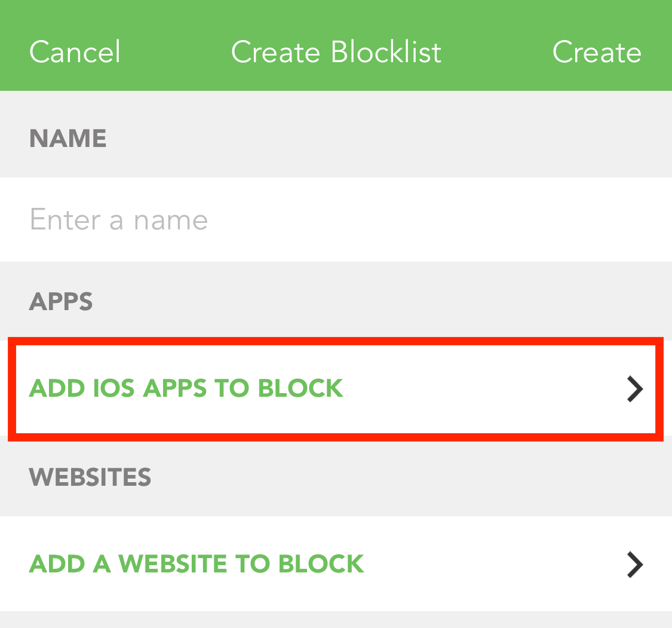
Task: Click the green header bar at the top
Action: coord(336,45)
